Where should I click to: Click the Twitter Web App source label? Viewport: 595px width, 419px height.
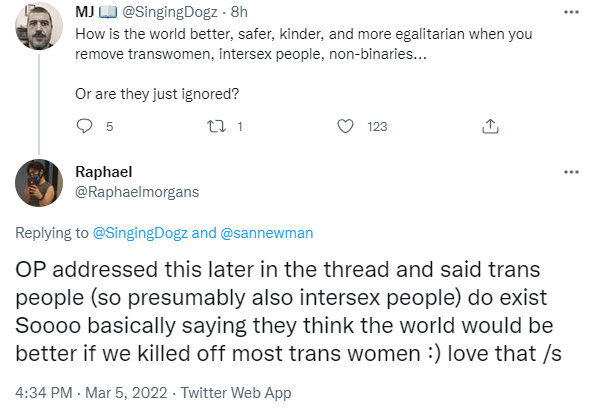[x=236, y=393]
